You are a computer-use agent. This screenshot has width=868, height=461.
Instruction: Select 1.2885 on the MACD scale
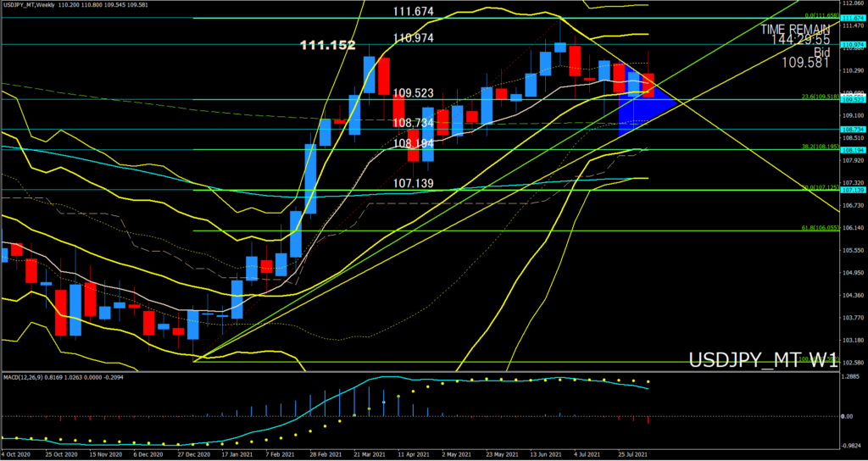pyautogui.click(x=851, y=376)
